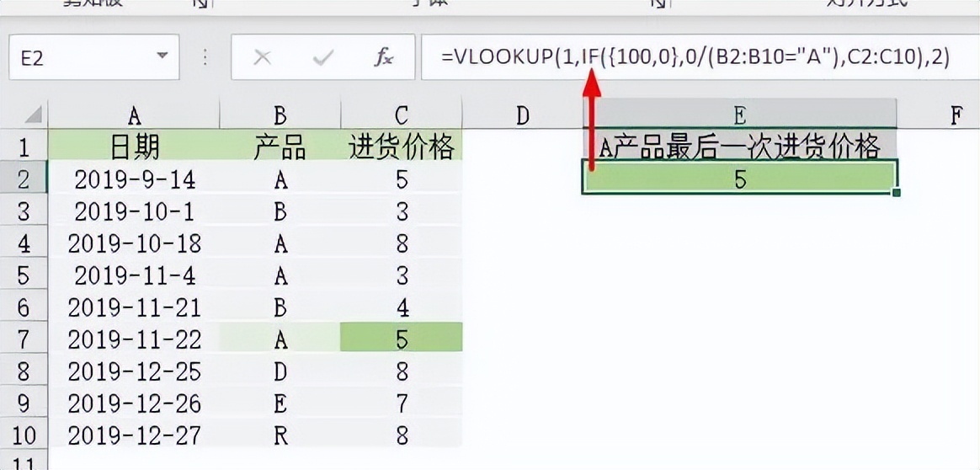The width and height of the screenshot is (980, 470).
Task: Click the 进货价格 header cell
Action: (402, 147)
